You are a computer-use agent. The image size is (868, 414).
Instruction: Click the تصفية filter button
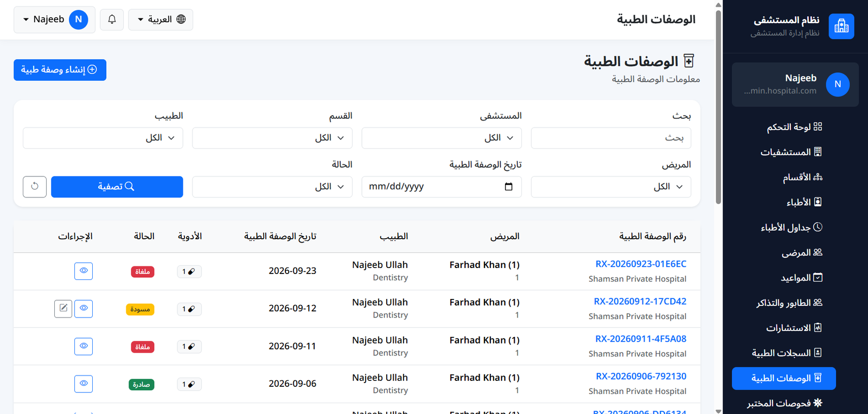(x=117, y=187)
